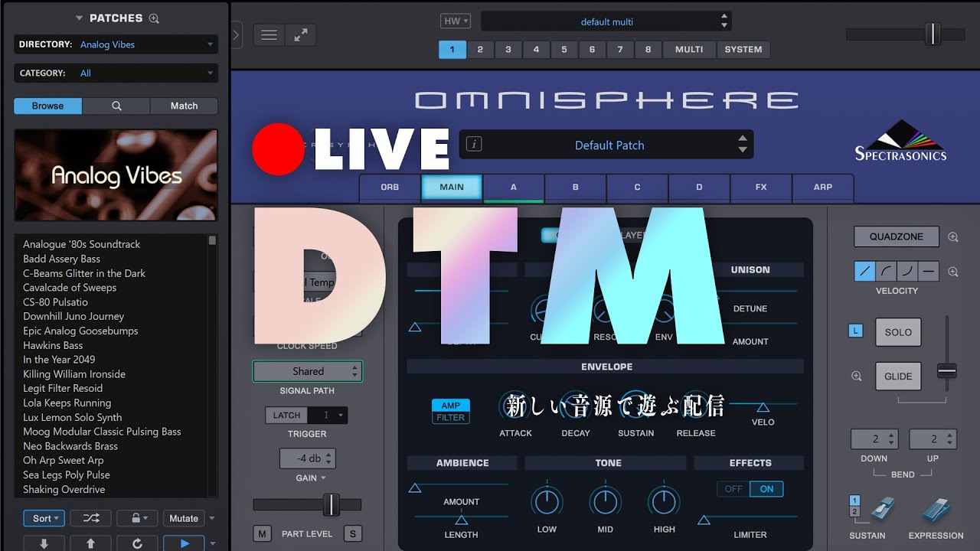The width and height of the screenshot is (980, 551).
Task: Open the Patches zoom magnifier
Action: [x=154, y=18]
